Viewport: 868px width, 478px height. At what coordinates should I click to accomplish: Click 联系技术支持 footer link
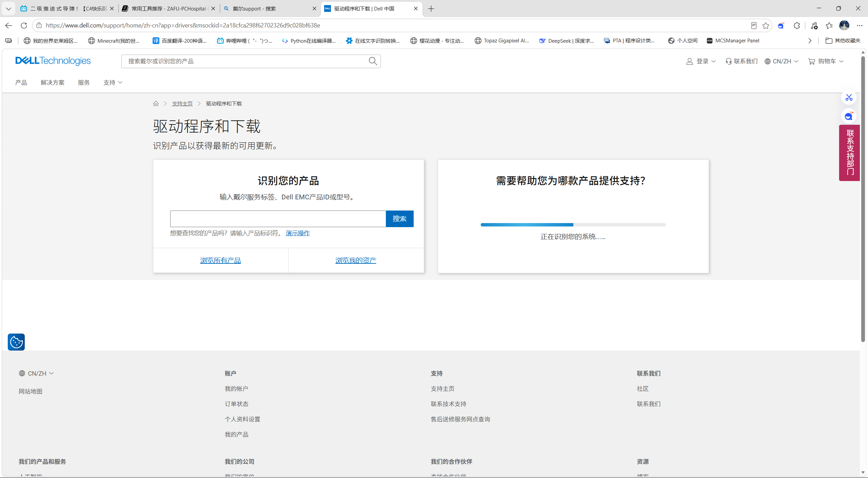click(449, 404)
